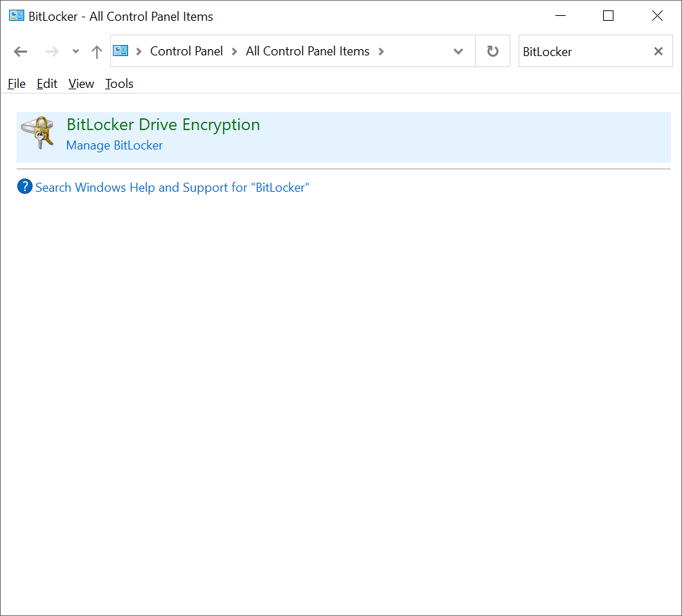Screen dimensions: 682x616
Task: Open BitLocker Drive Encryption
Action: [x=163, y=125]
